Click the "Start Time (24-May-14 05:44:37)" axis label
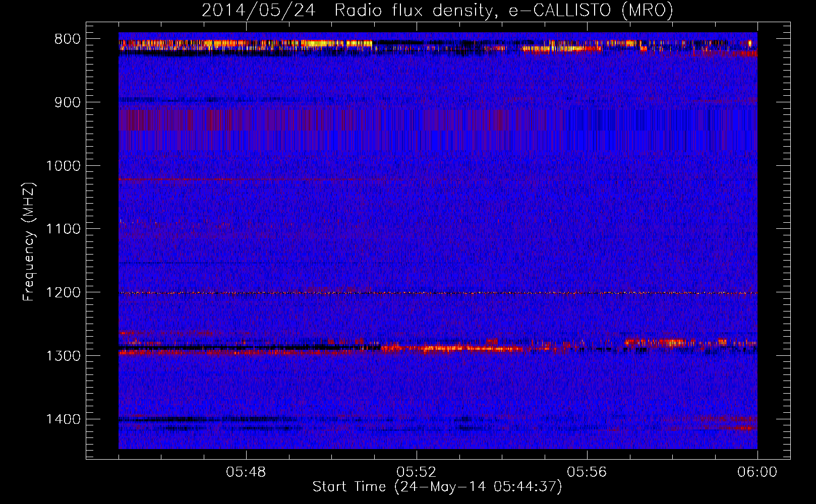The width and height of the screenshot is (816, 504). click(x=437, y=487)
